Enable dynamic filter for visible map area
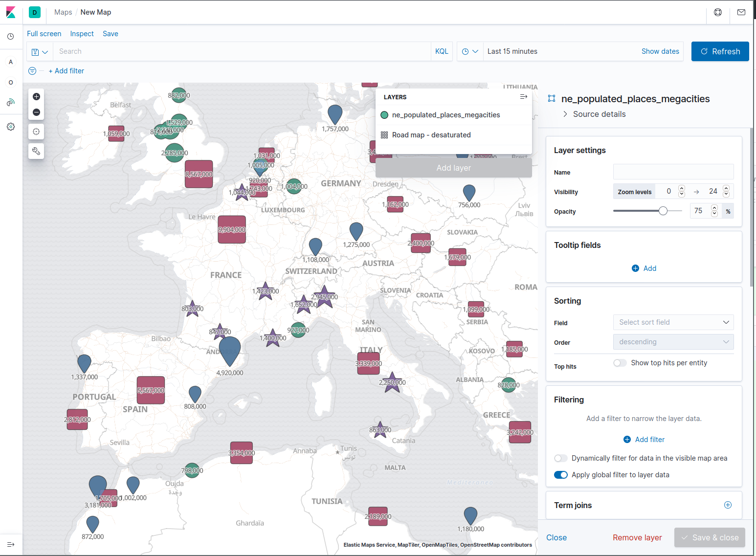The height and width of the screenshot is (556, 756). coord(561,458)
